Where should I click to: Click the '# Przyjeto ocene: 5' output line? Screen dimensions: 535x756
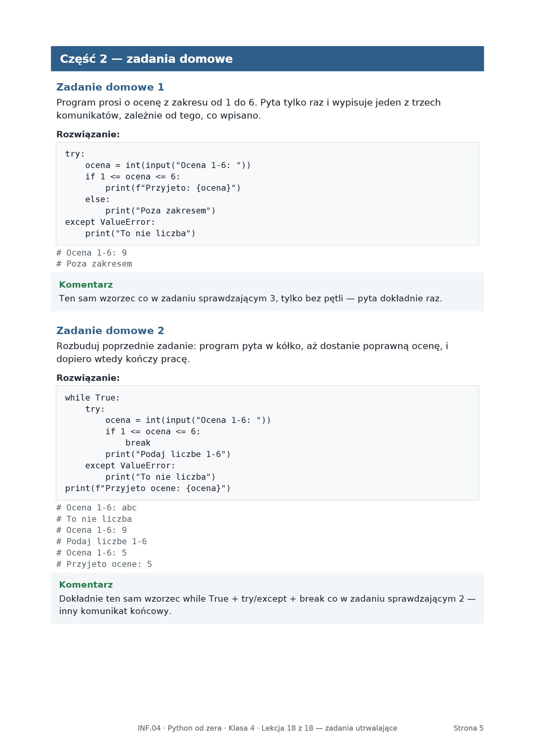(x=104, y=564)
